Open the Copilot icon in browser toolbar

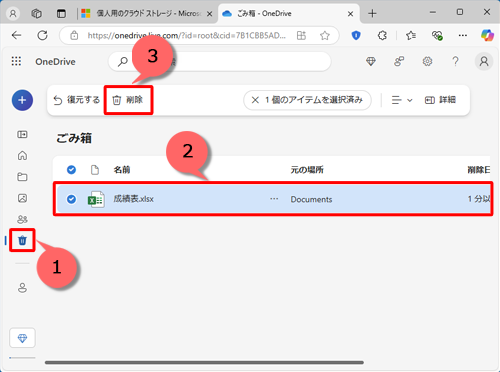click(x=487, y=35)
